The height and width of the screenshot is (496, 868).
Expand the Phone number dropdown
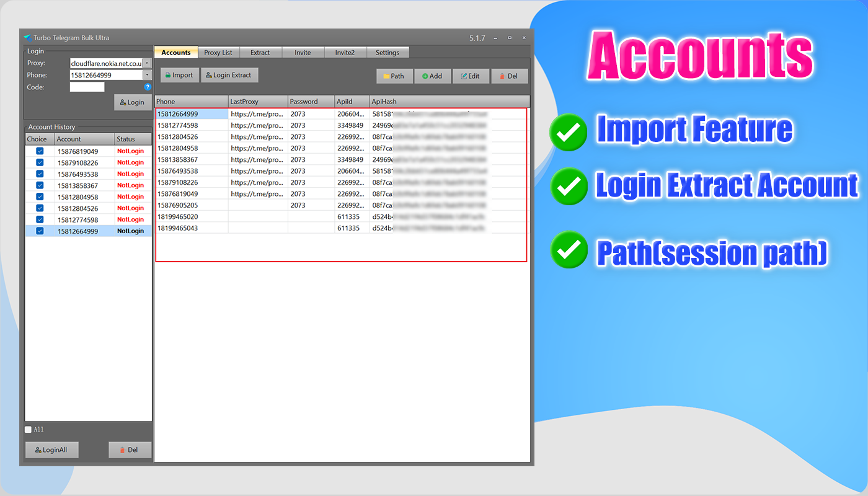coord(146,75)
